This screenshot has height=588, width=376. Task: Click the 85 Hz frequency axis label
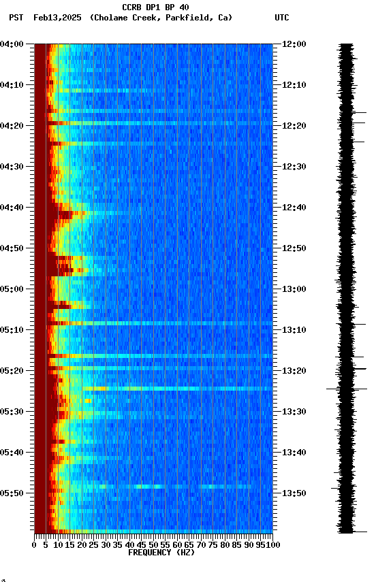point(237,545)
